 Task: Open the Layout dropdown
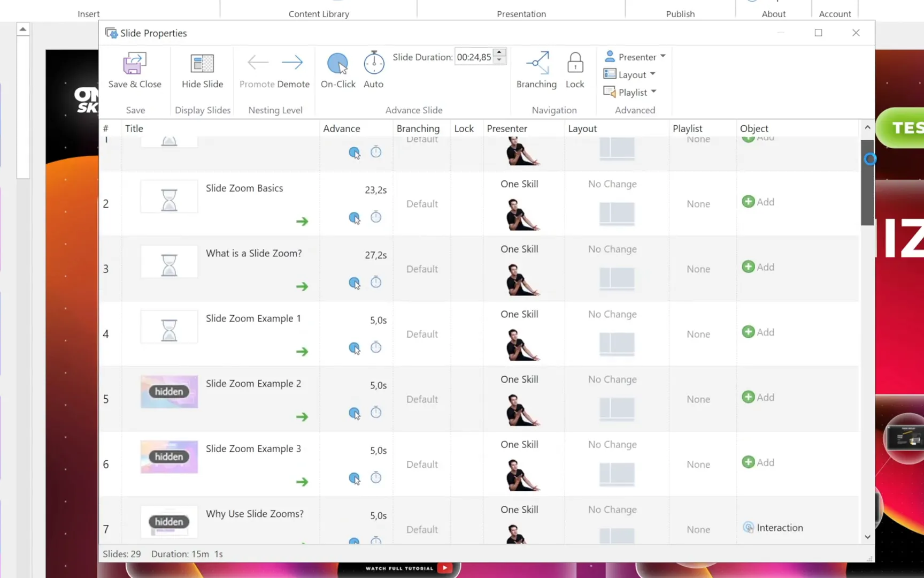pos(629,74)
